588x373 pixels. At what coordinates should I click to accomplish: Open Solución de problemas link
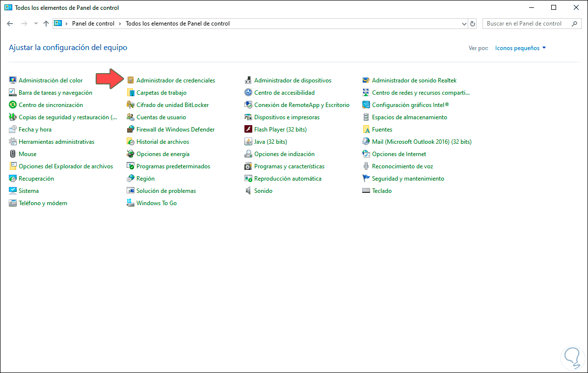pyautogui.click(x=166, y=191)
